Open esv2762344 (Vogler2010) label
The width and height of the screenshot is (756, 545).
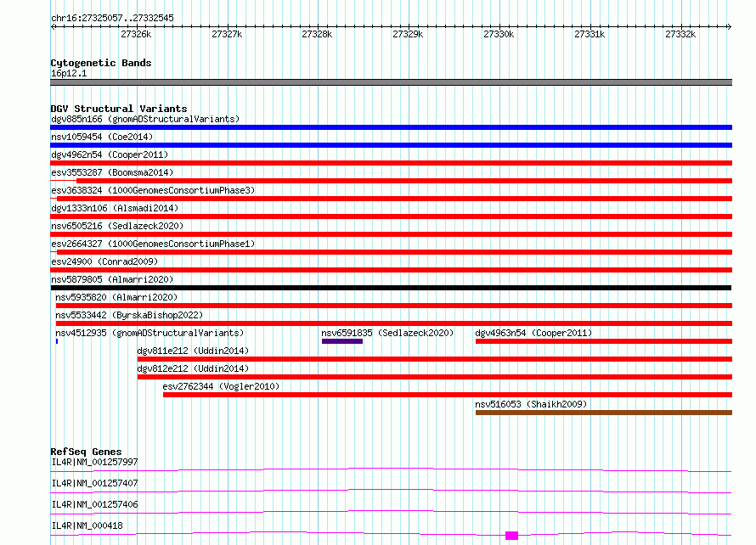[221, 386]
